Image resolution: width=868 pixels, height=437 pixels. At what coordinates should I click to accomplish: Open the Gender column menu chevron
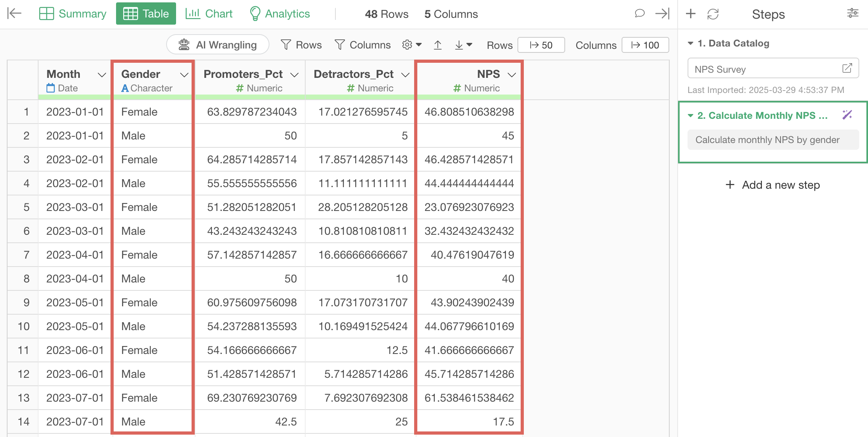pyautogui.click(x=184, y=75)
